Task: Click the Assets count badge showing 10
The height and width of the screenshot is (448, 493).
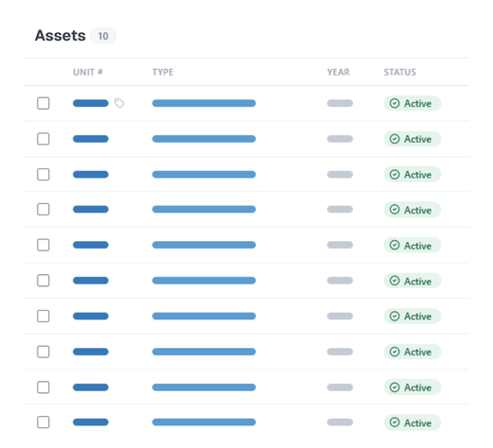Action: coord(103,36)
